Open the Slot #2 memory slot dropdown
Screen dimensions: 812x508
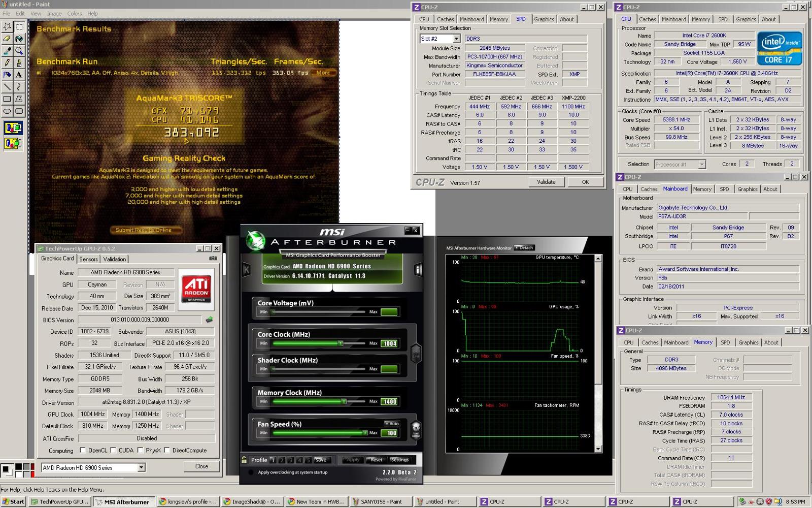[x=456, y=39]
